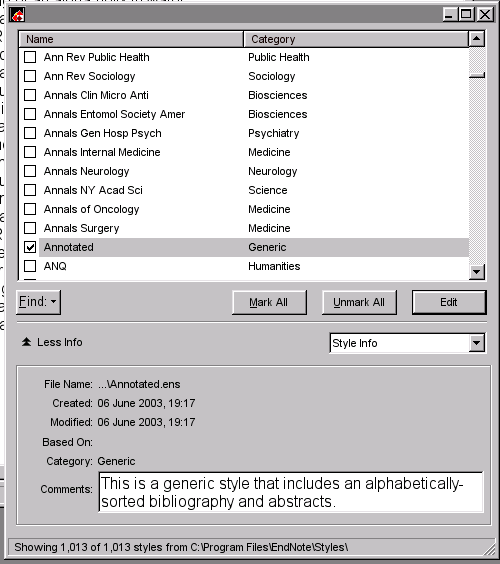Mark the Annals Gen Hosp Psych checkbox
The width and height of the screenshot is (500, 564).
click(x=30, y=133)
